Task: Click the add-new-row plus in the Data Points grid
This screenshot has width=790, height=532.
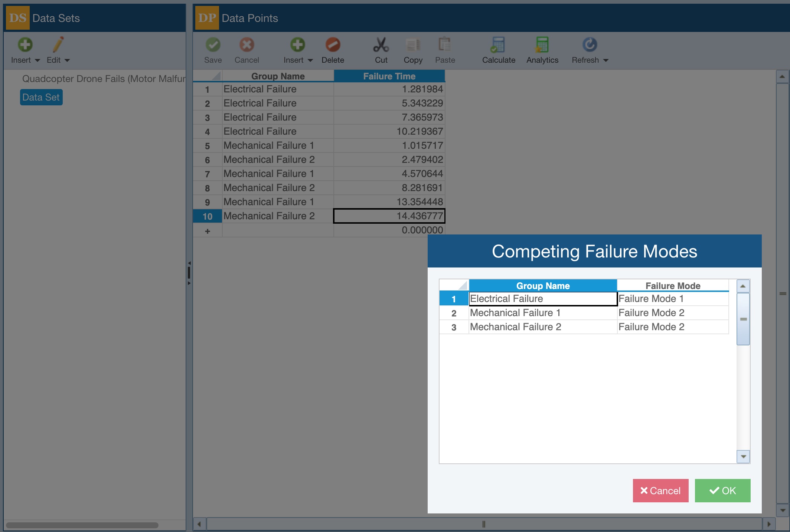Action: tap(208, 231)
